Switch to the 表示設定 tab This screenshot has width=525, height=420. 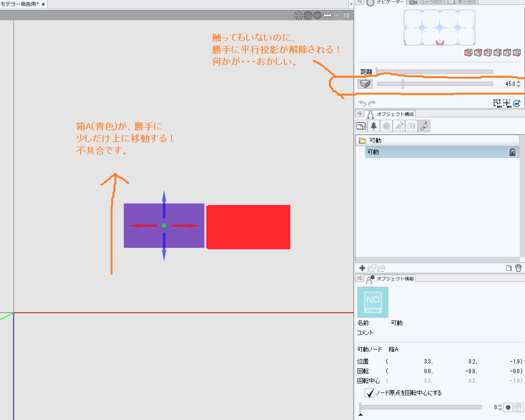463,2
